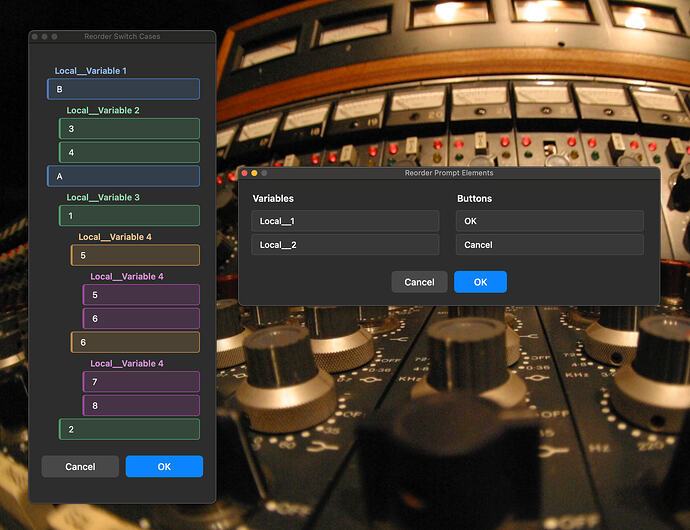
Task: Select case B under Local__Variable 1
Action: (x=123, y=89)
